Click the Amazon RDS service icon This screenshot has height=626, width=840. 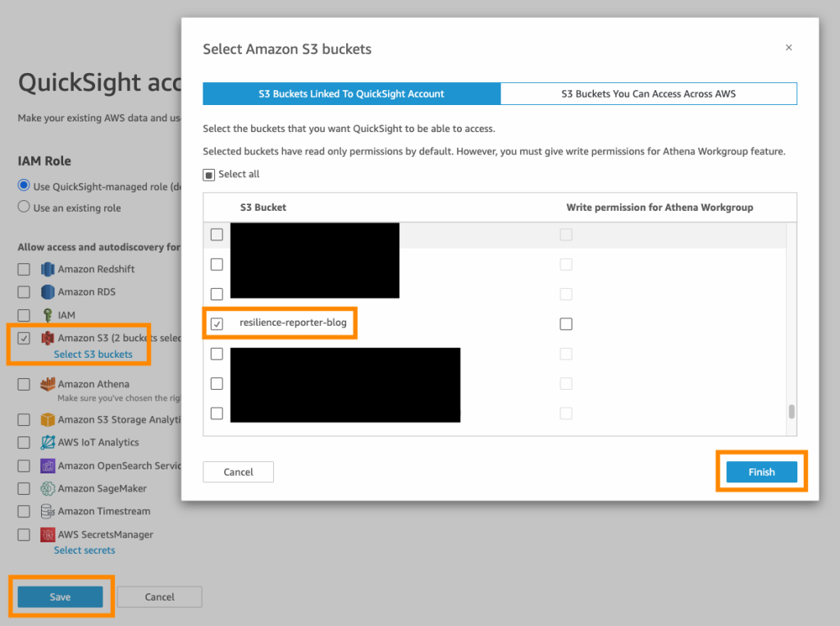point(47,291)
